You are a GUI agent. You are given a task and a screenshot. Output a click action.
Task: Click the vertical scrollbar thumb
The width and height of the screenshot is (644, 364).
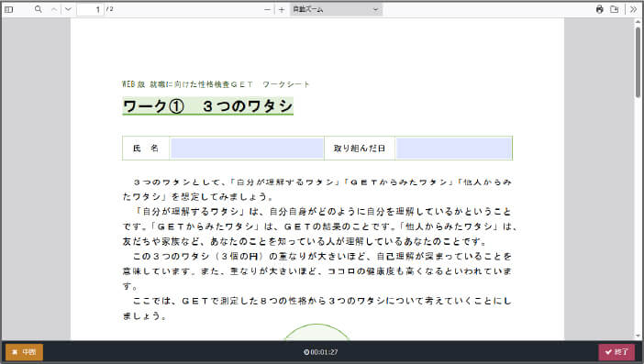[638, 62]
